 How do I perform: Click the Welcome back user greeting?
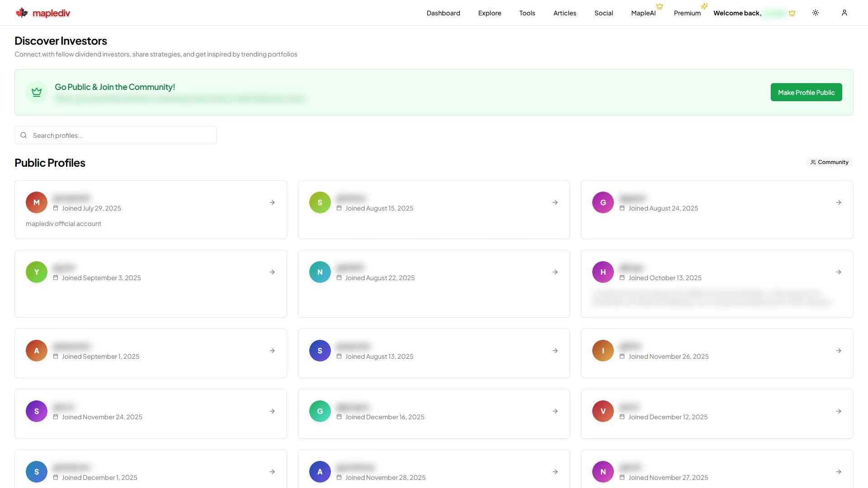(x=754, y=13)
